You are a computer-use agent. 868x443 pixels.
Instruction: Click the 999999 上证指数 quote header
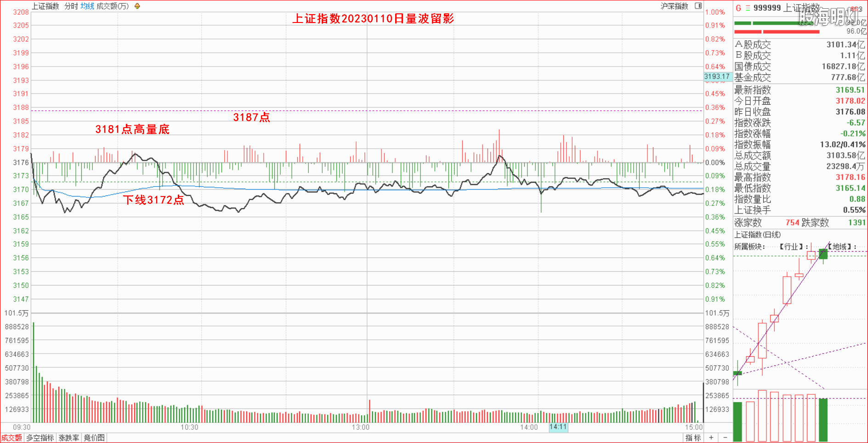click(x=787, y=8)
